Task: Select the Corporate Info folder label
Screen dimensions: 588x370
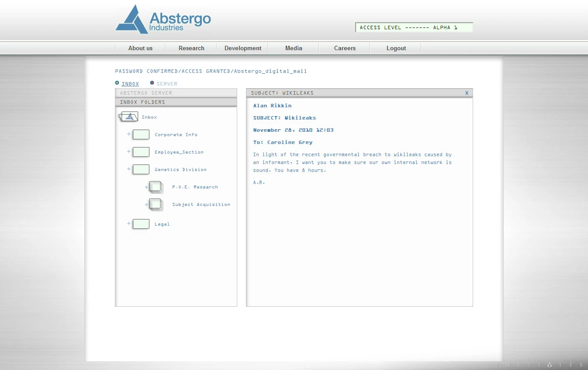Action: (x=176, y=135)
